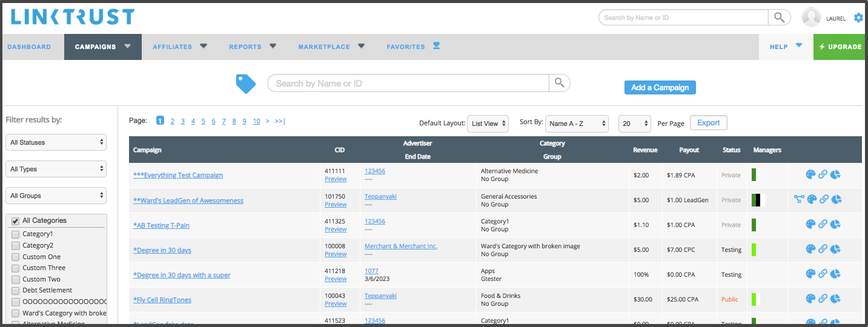Viewport: 868px width, 327px height.
Task: Click the Managers color bar for *Fly Cell RingTones
Action: click(x=756, y=299)
